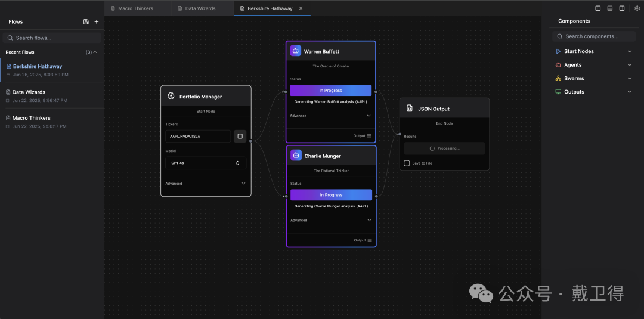
Task: Collapse the Recent Flows list chevron
Action: coord(95,52)
